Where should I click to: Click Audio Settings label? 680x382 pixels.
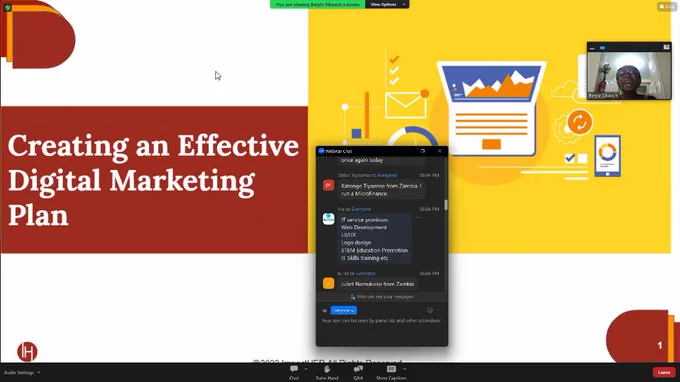pos(19,372)
